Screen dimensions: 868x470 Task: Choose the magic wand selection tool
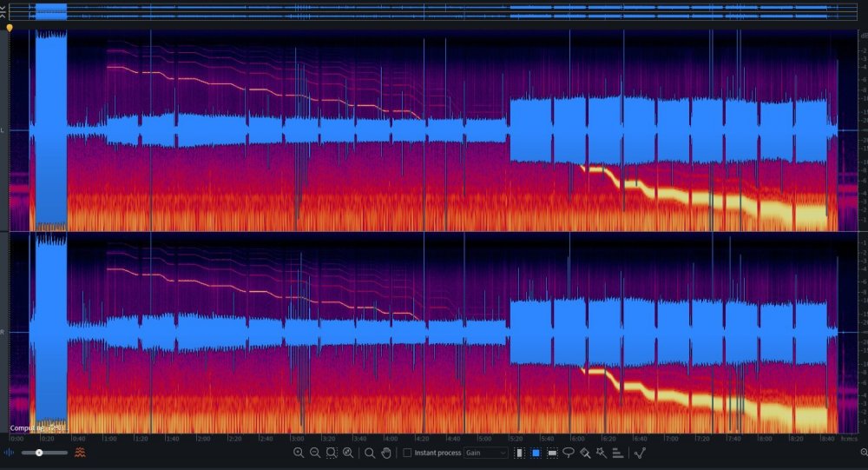pyautogui.click(x=601, y=453)
